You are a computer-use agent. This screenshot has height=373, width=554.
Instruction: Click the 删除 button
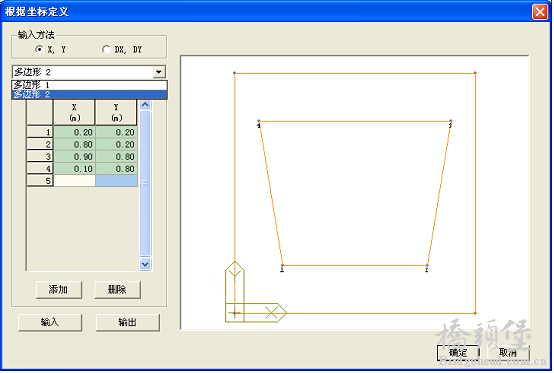117,290
